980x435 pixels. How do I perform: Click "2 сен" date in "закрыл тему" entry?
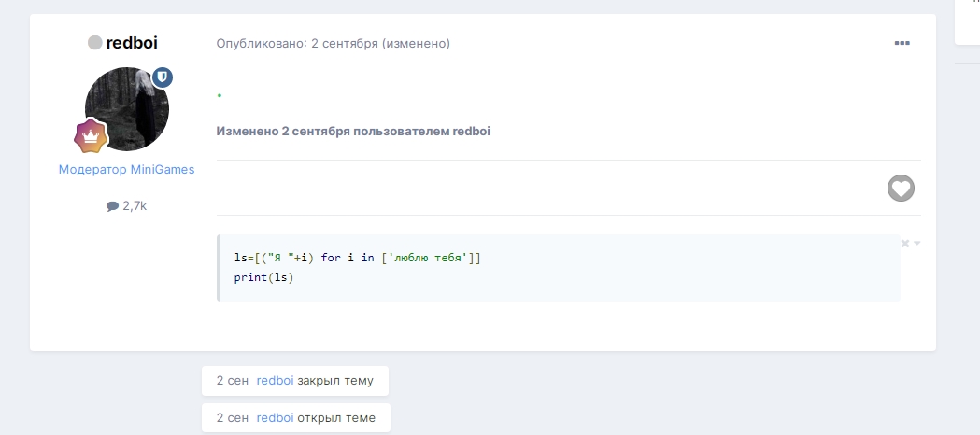click(x=233, y=380)
